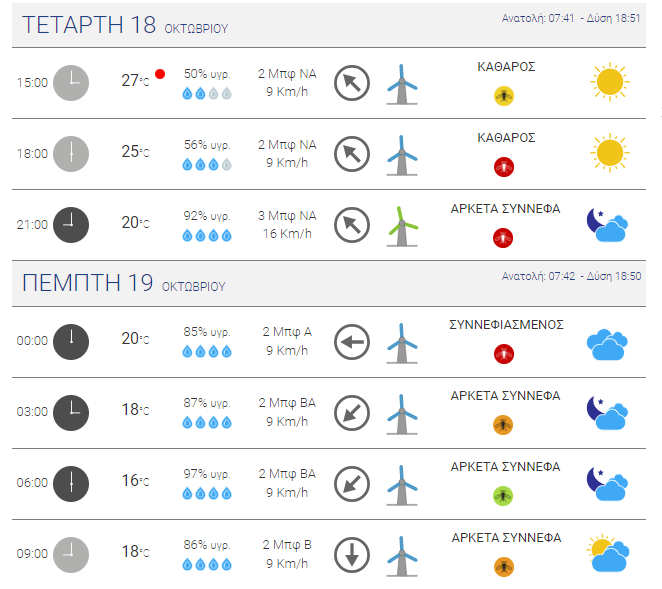This screenshot has height=589, width=662.
Task: Click the red dot beside 27°C
Action: pyautogui.click(x=159, y=74)
